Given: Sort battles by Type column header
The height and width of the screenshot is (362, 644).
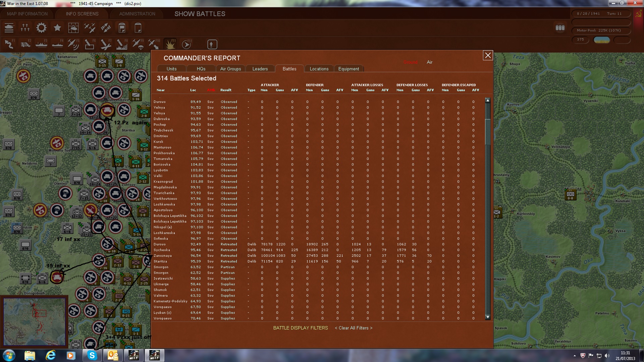Looking at the screenshot, I should tap(251, 90).
